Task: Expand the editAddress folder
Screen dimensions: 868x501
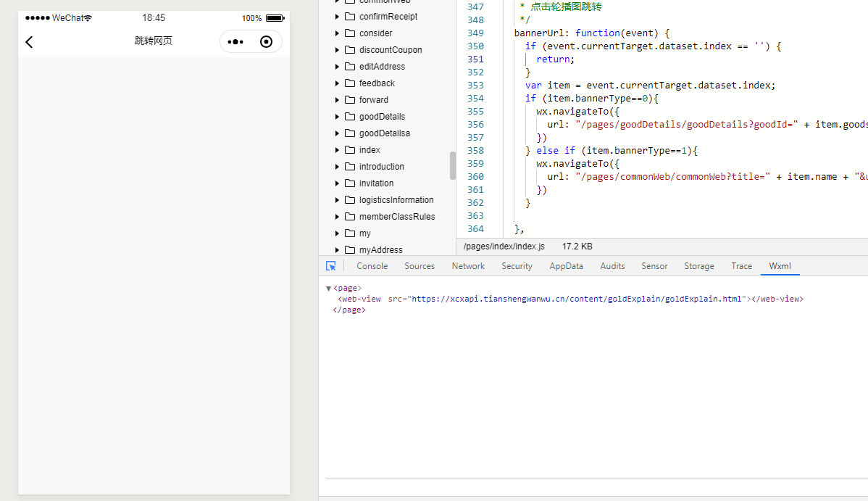Action: [x=337, y=67]
